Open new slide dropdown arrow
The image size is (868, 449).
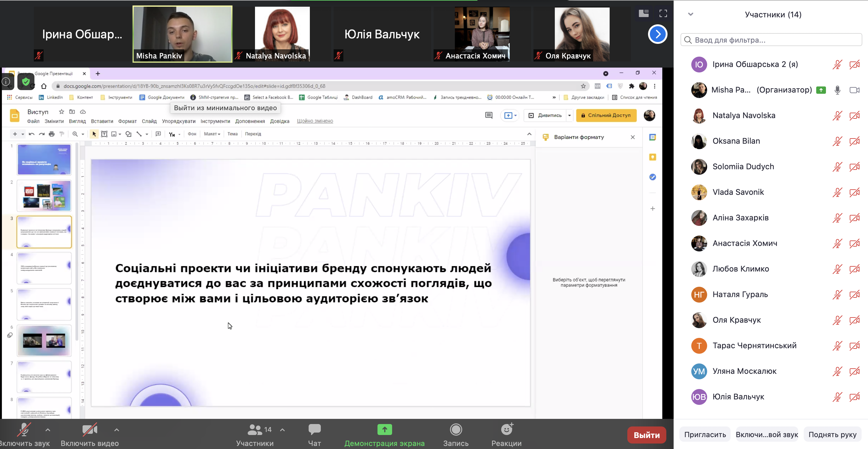pyautogui.click(x=23, y=134)
